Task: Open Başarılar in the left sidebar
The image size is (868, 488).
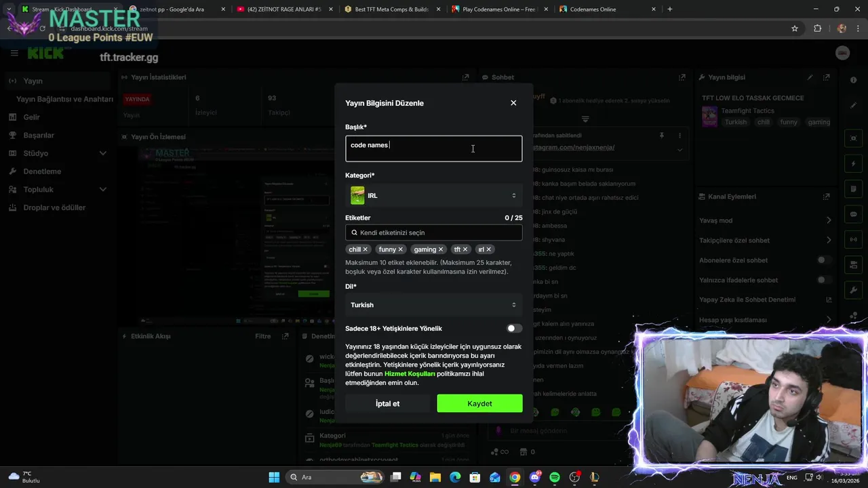Action: (57, 135)
